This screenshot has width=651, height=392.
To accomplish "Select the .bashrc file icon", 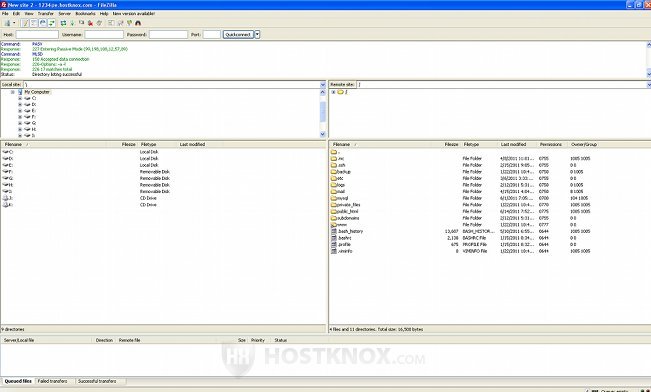I will tap(334, 238).
